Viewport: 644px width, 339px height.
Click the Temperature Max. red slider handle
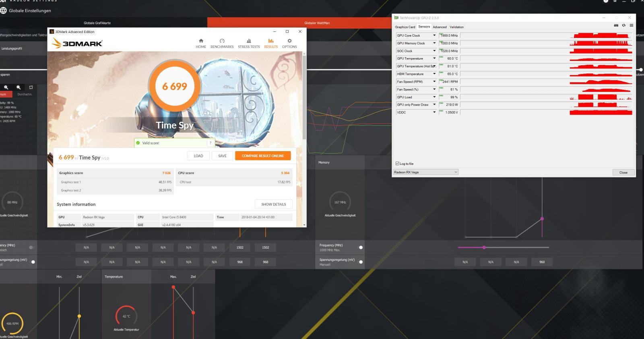click(x=173, y=287)
